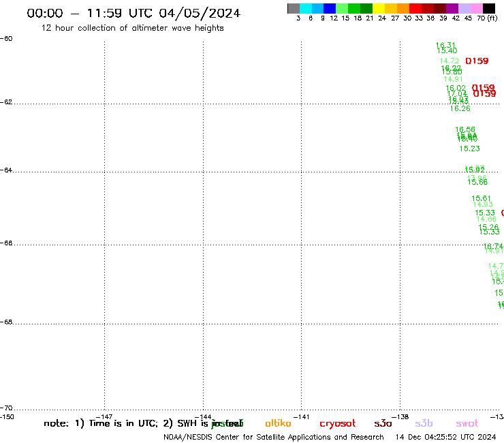
Task: Click the '-150' longitude axis label
Action: click(x=7, y=417)
